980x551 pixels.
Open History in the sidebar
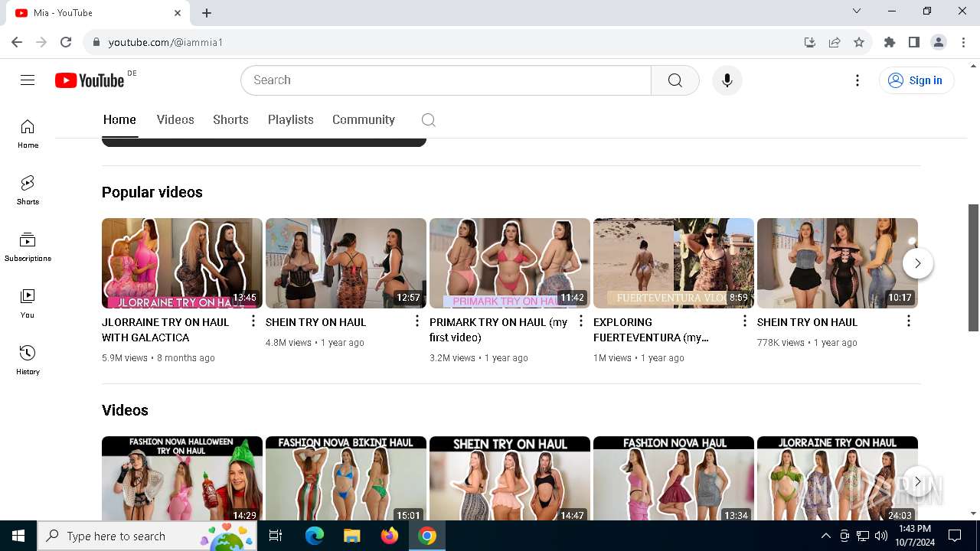coord(28,360)
